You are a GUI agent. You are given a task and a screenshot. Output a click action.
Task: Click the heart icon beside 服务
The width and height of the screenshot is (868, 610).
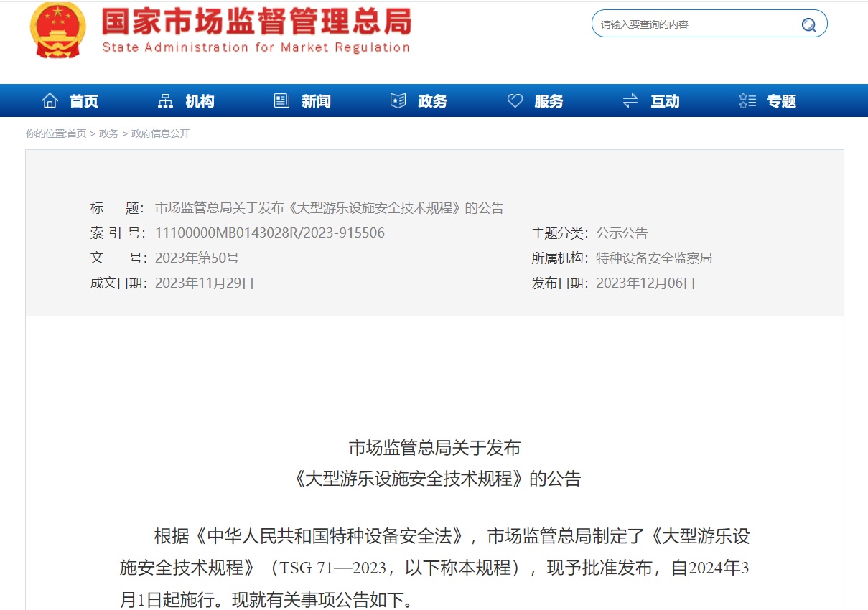click(515, 101)
